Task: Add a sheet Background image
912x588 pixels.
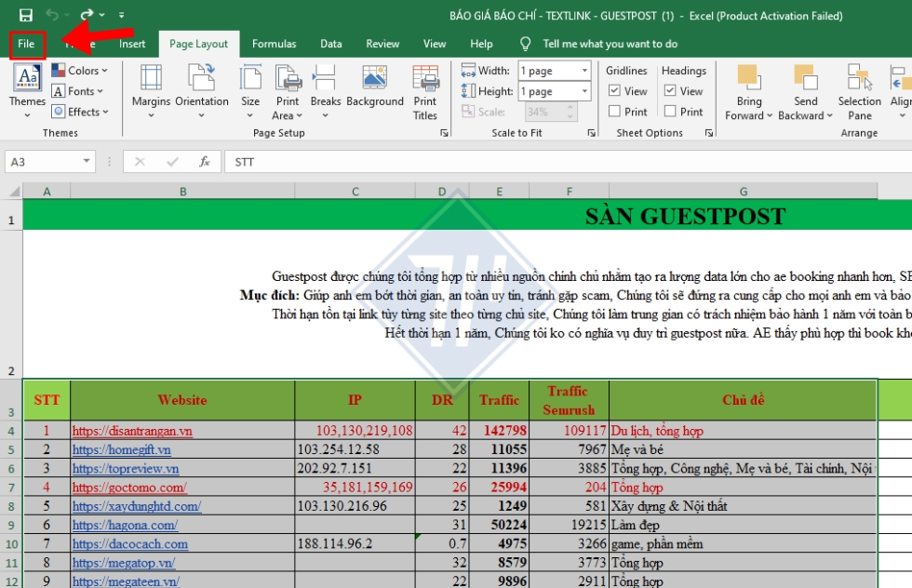Action: (x=374, y=93)
